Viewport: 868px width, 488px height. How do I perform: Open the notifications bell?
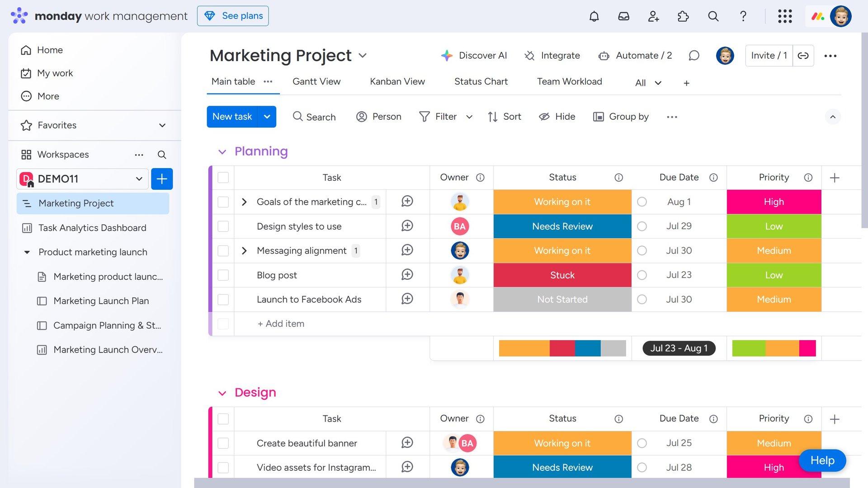click(594, 16)
